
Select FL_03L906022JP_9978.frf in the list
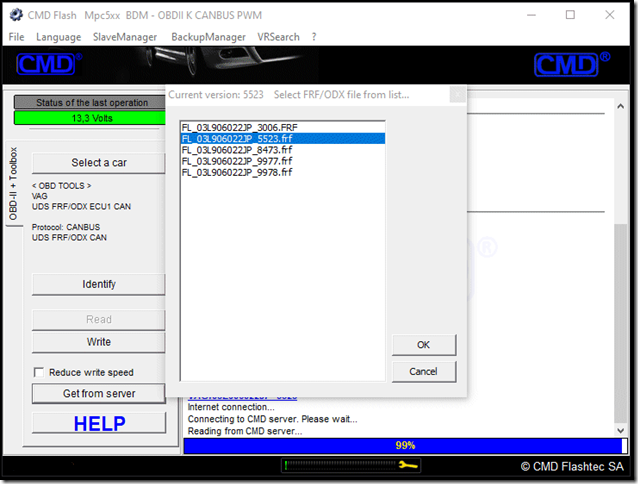click(283, 173)
